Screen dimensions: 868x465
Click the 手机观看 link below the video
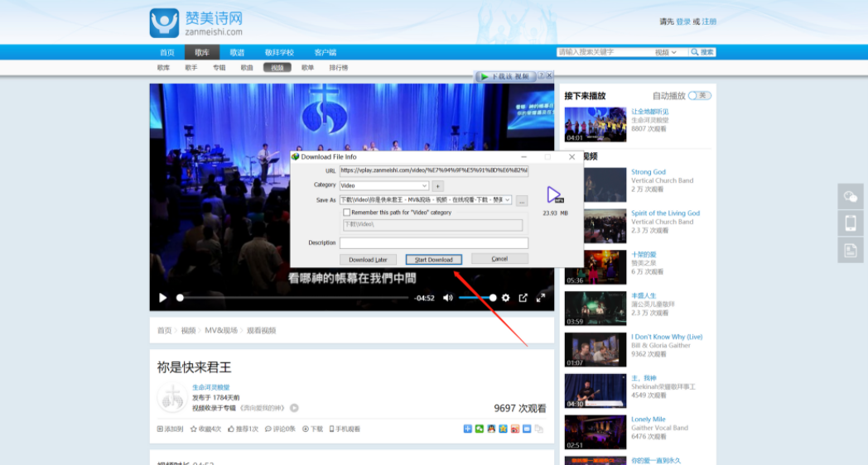345,429
